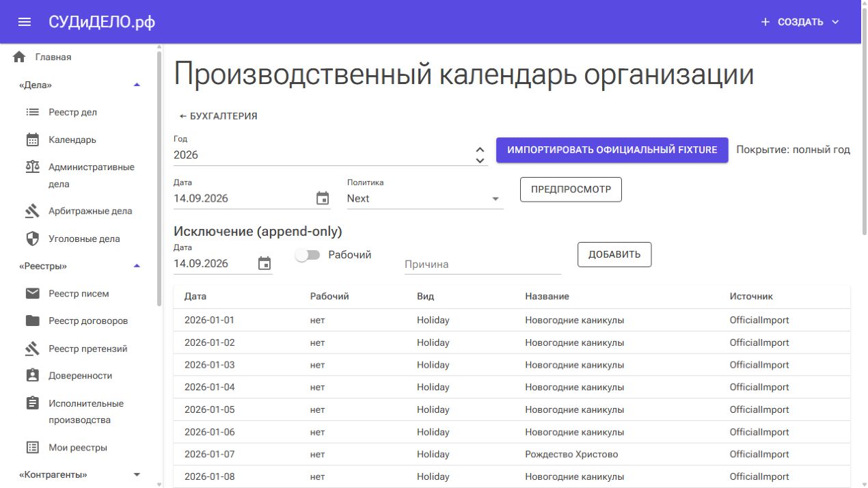
Task: Collapse the «Дела» sidebar section
Action: point(137,85)
